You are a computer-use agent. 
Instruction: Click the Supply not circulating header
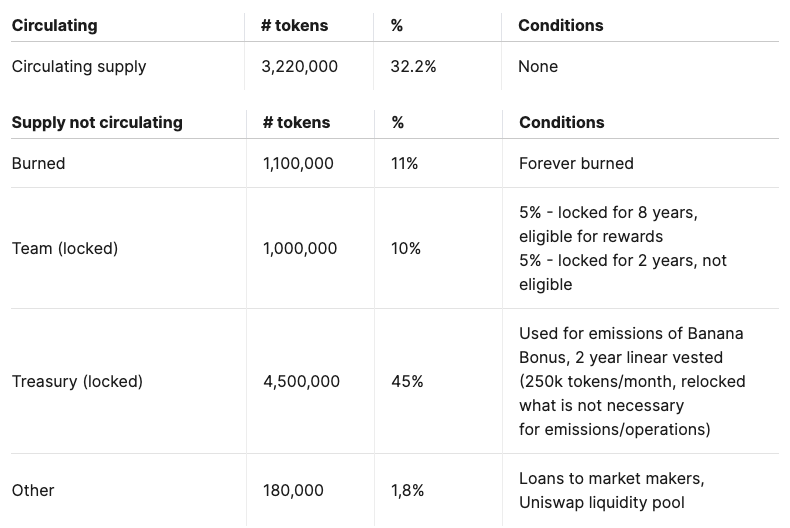97,122
